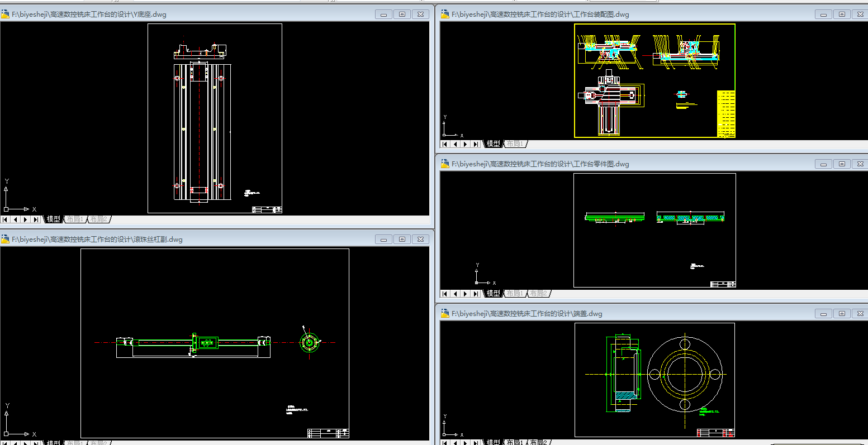
Task: Select the 模型 tab in 工作台装配图.dwg
Action: tap(494, 144)
